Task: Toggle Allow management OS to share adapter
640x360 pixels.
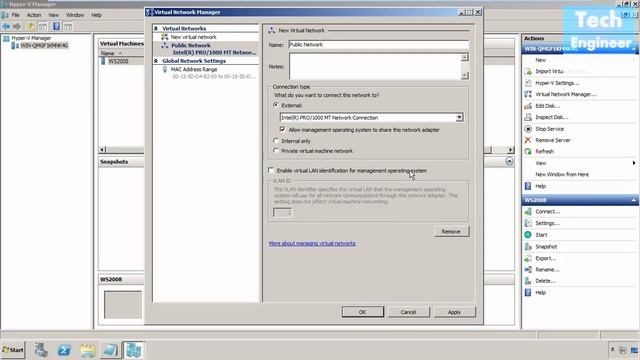Action: (282, 129)
